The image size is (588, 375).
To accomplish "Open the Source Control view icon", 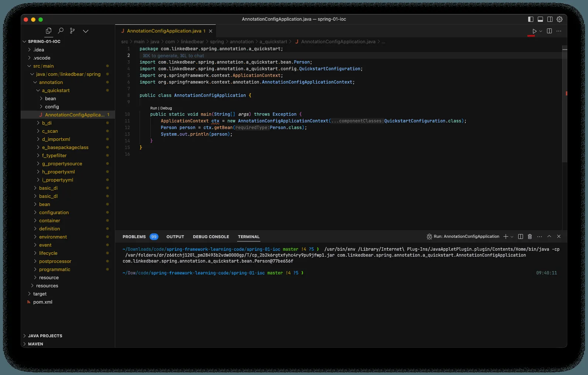I will tap(72, 31).
